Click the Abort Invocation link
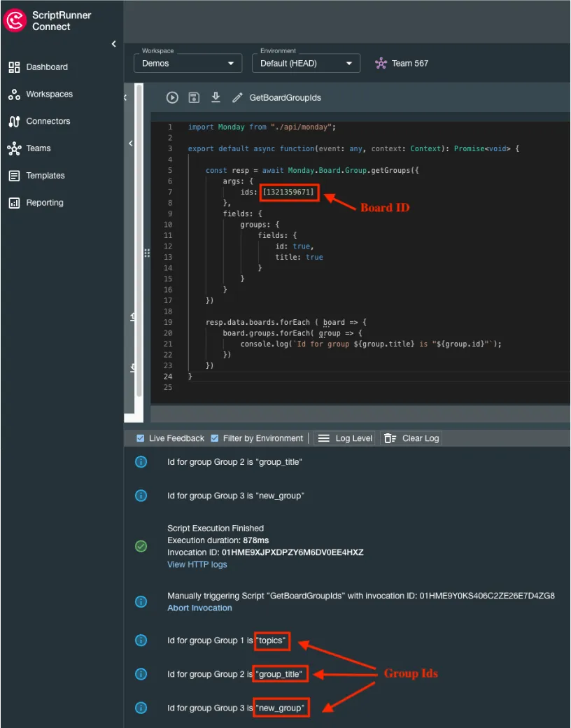The width and height of the screenshot is (571, 728). coord(199,608)
